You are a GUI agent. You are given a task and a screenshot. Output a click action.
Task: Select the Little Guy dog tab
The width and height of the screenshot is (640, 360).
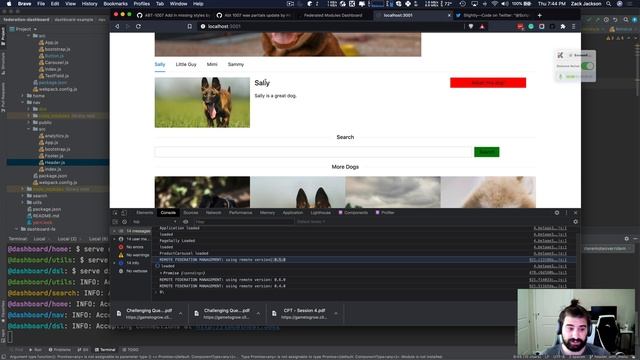[186, 64]
